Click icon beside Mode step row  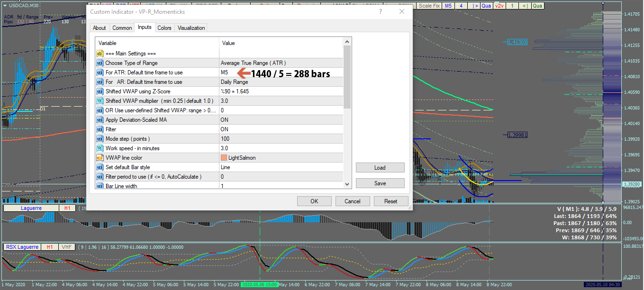tap(100, 139)
